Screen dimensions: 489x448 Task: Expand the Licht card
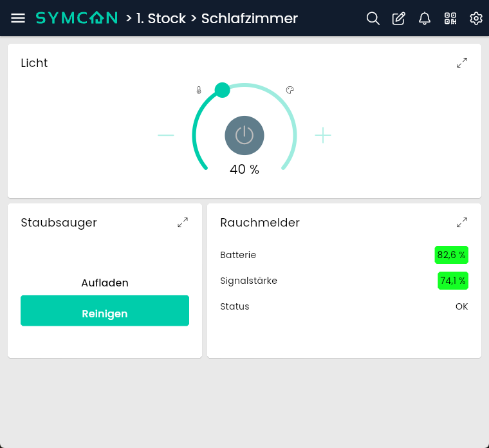(x=462, y=62)
